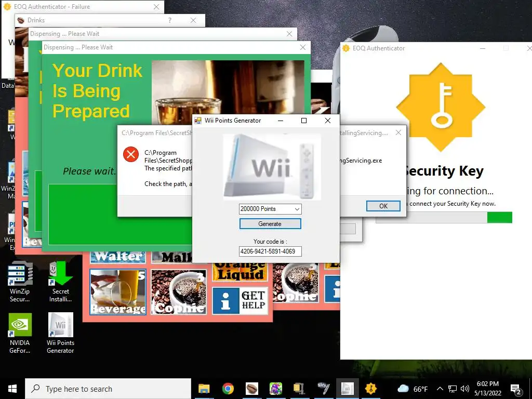The width and height of the screenshot is (532, 399).
Task: Open the NVIDIA GeFor... desktop shortcut
Action: [20, 334]
